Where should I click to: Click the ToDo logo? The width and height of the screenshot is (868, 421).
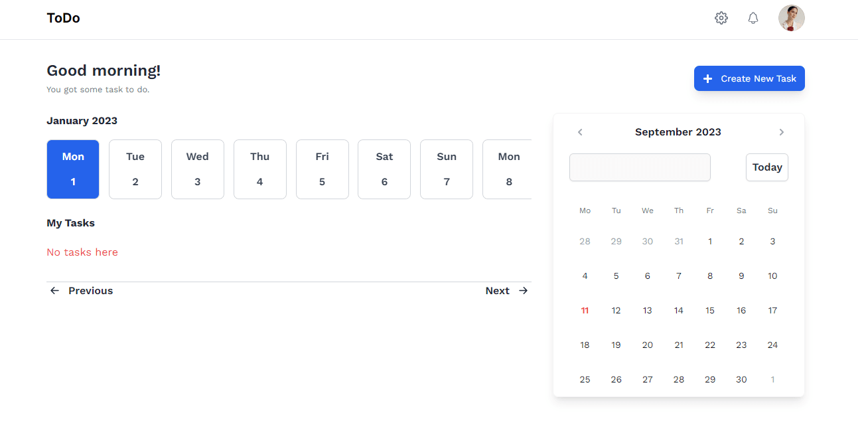(63, 18)
